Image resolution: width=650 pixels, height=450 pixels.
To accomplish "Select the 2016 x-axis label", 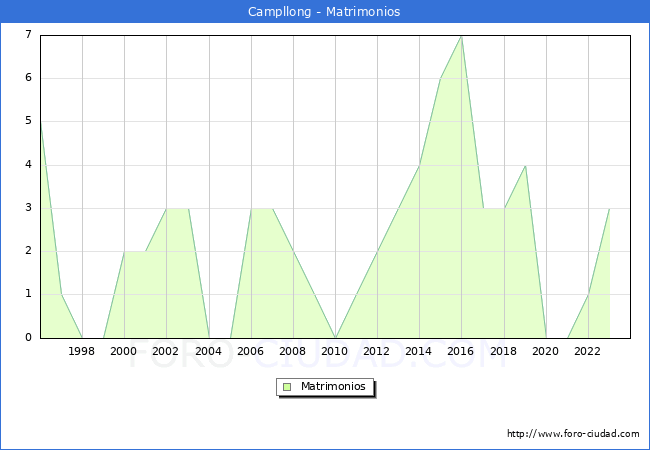I will [461, 351].
